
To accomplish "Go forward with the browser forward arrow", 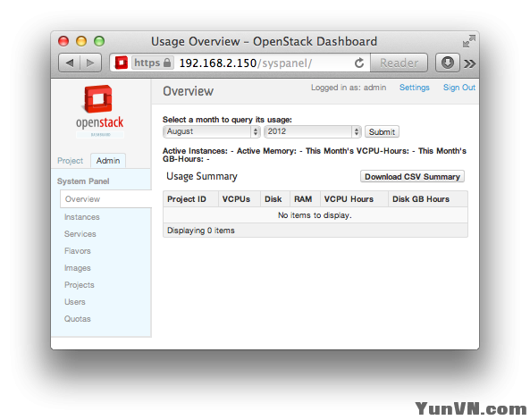I will pos(90,63).
